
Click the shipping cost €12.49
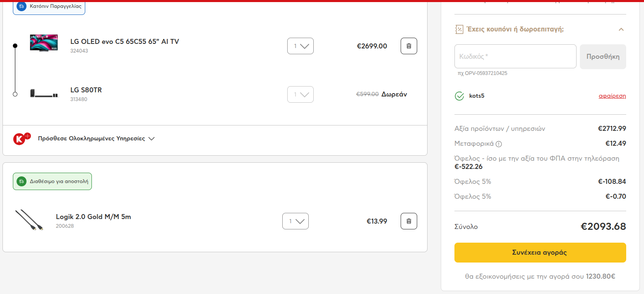point(616,144)
